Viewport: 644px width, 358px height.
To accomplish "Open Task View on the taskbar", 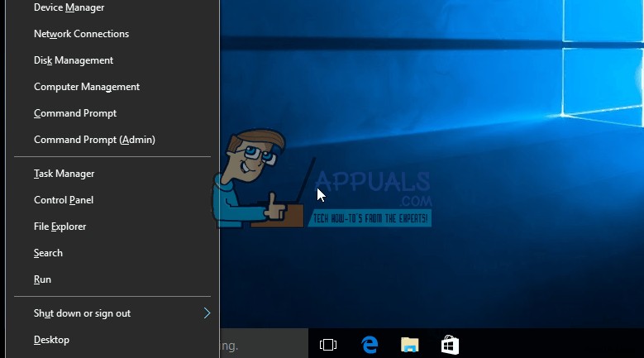I will pos(328,345).
